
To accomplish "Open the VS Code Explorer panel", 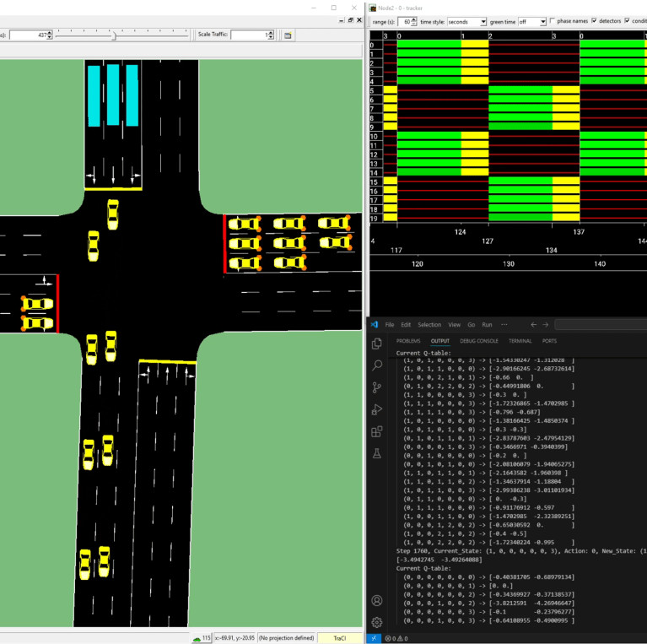I will pyautogui.click(x=377, y=344).
